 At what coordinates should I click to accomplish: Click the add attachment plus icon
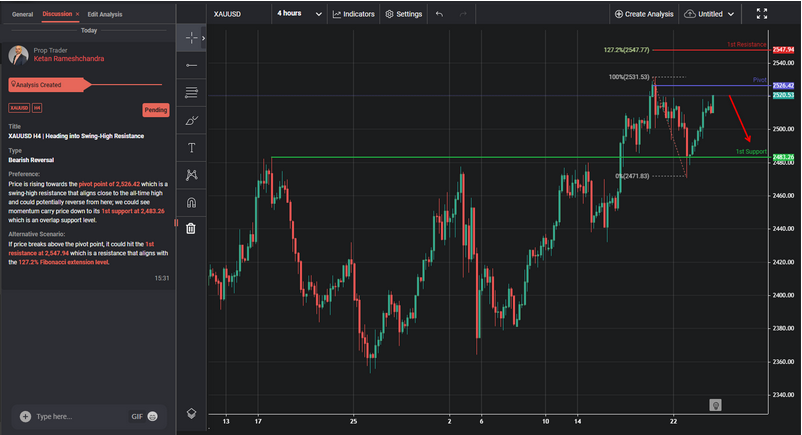[26, 417]
